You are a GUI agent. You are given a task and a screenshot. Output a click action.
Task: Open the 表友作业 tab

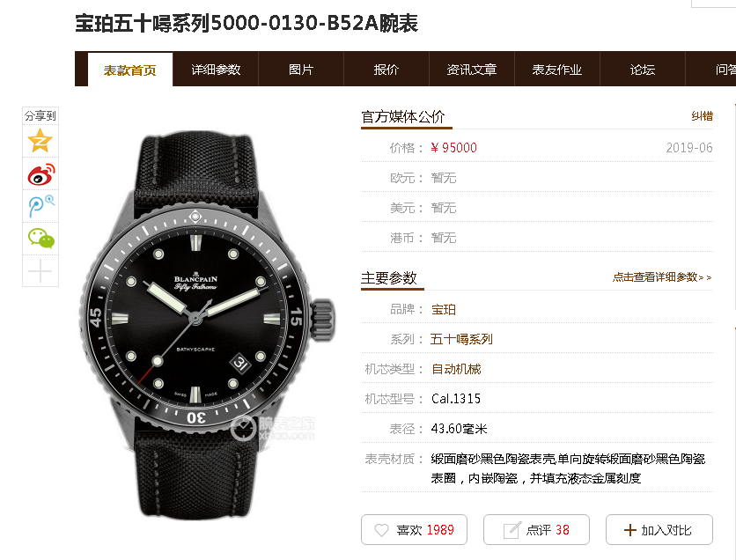pos(557,70)
